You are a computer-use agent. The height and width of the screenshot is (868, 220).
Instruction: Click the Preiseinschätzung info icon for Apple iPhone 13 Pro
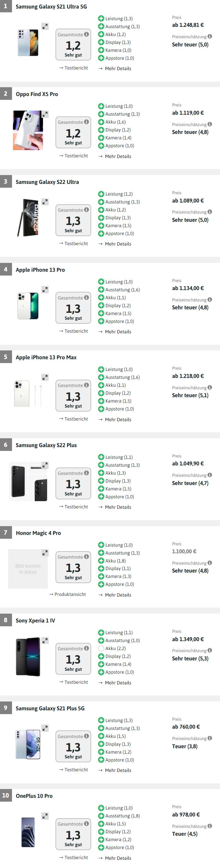pos(211,300)
